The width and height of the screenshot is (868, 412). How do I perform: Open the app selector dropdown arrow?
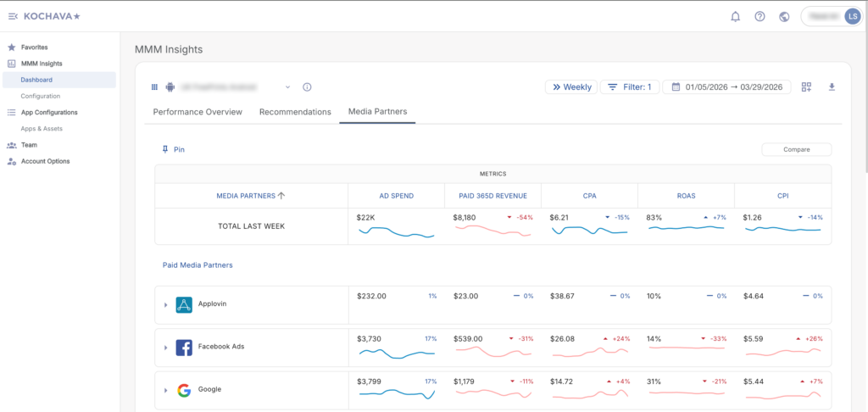(287, 87)
